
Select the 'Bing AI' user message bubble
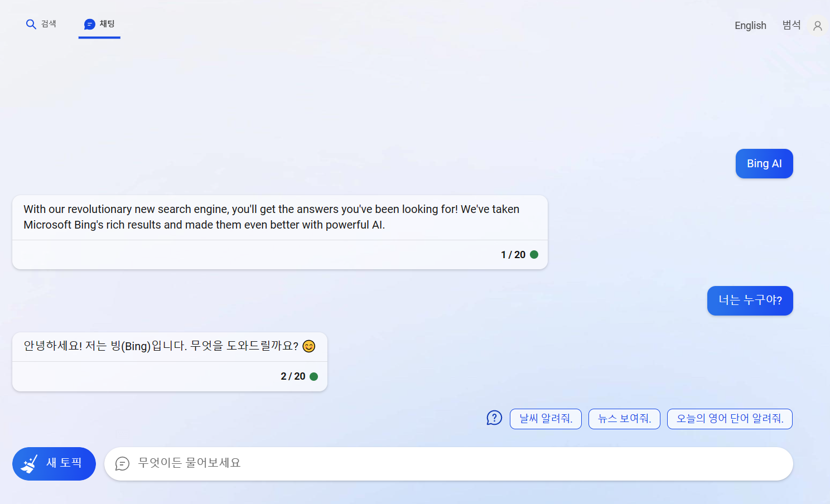764,164
